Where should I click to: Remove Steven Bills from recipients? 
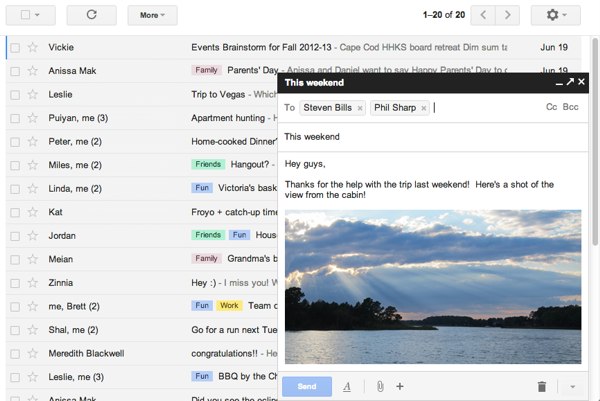(x=360, y=108)
